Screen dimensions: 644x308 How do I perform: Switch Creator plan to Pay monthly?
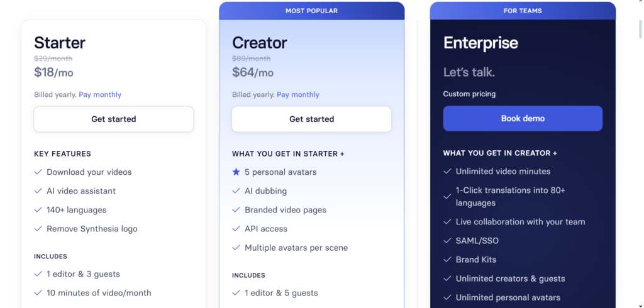[x=298, y=94]
